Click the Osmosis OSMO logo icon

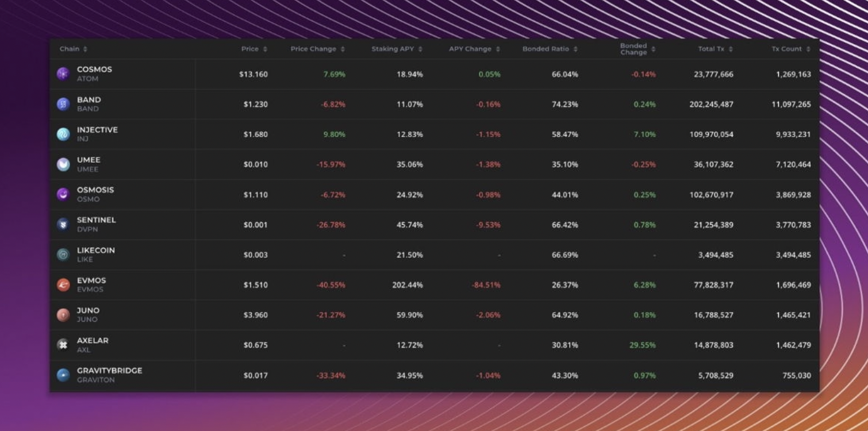(63, 194)
